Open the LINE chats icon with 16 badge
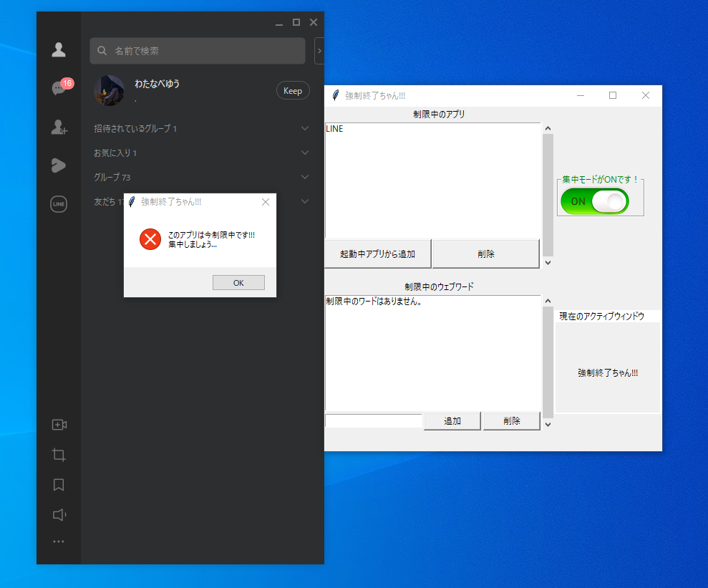 (x=59, y=88)
